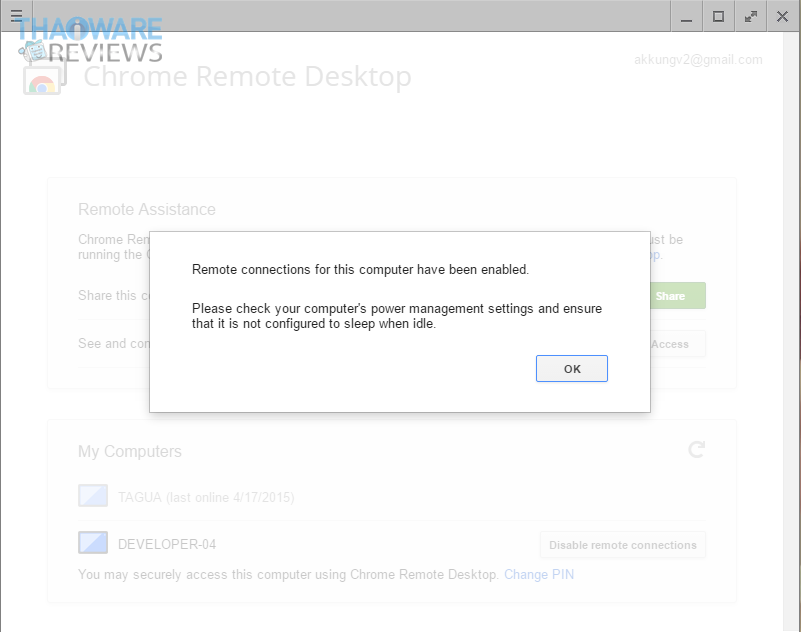Select the DEVELOPER-04 computer name
Viewport: 801px width, 632px height.
(x=167, y=545)
